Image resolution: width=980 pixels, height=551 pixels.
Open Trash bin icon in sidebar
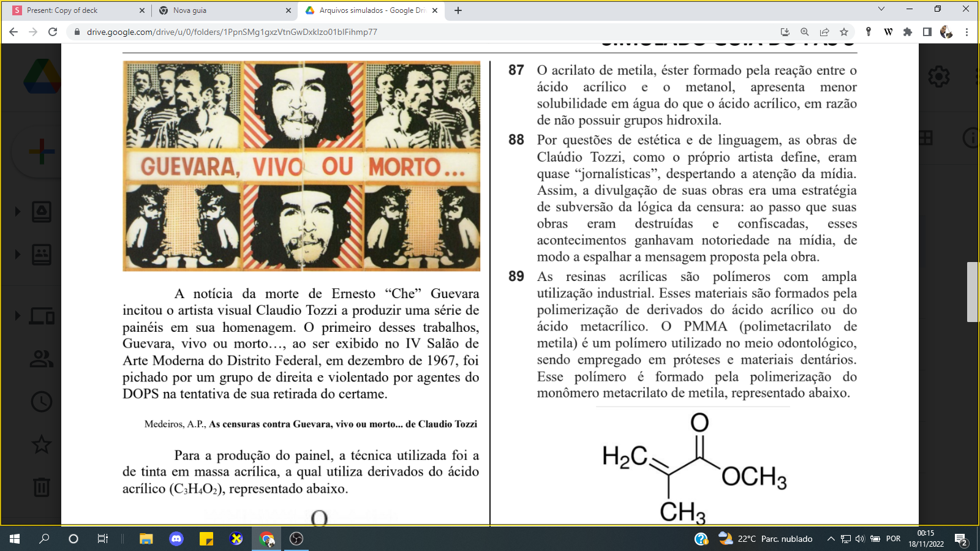point(42,487)
